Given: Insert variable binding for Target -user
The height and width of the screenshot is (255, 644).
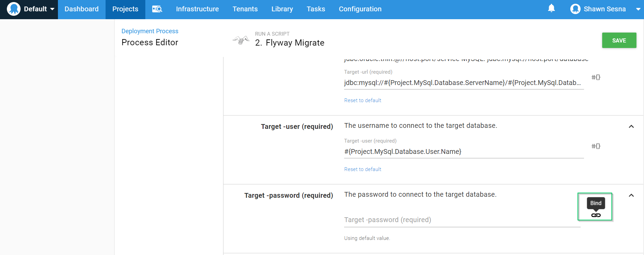Looking at the screenshot, I should coord(596,146).
